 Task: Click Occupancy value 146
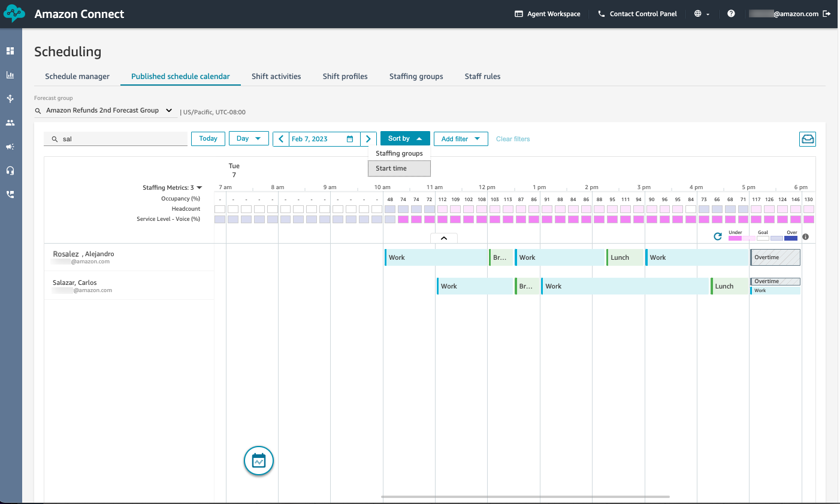pyautogui.click(x=796, y=199)
